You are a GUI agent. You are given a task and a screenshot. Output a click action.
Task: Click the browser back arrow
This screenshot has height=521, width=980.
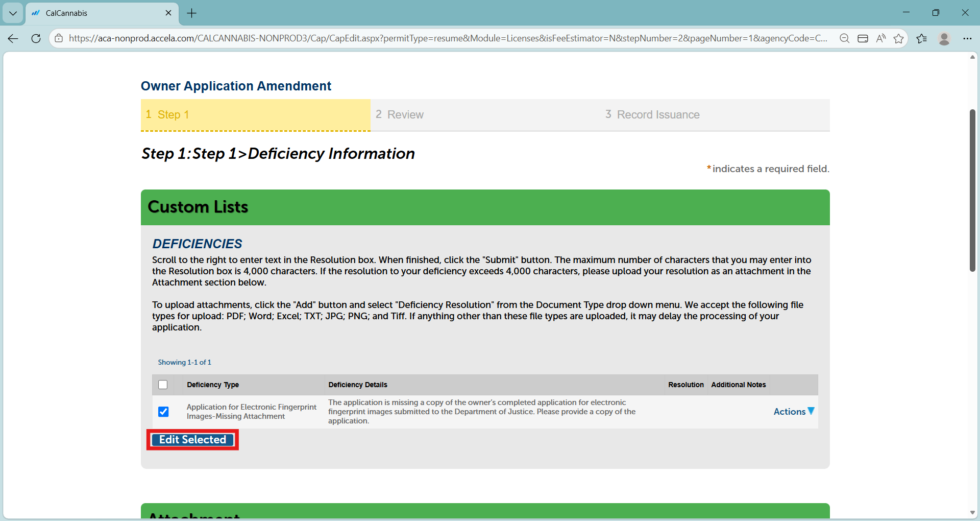point(13,38)
